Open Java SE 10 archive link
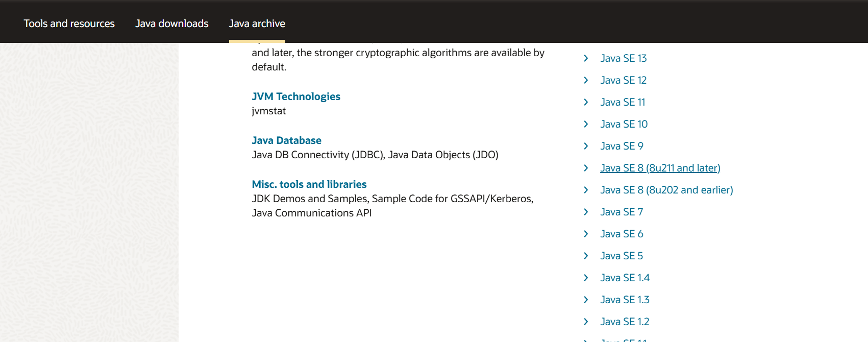Viewport: 868px width, 342px height. pos(624,124)
